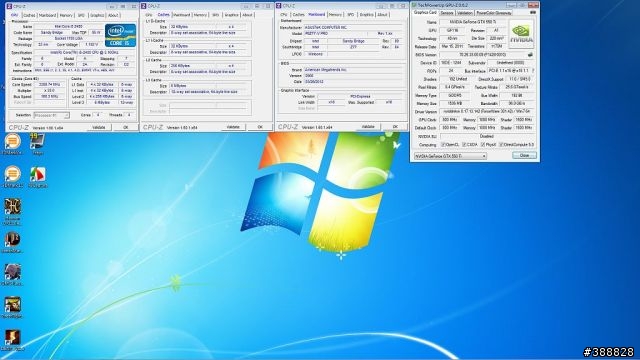Select the Graphics Card tab in GPU-Z
640x360 pixels.
[425, 13]
